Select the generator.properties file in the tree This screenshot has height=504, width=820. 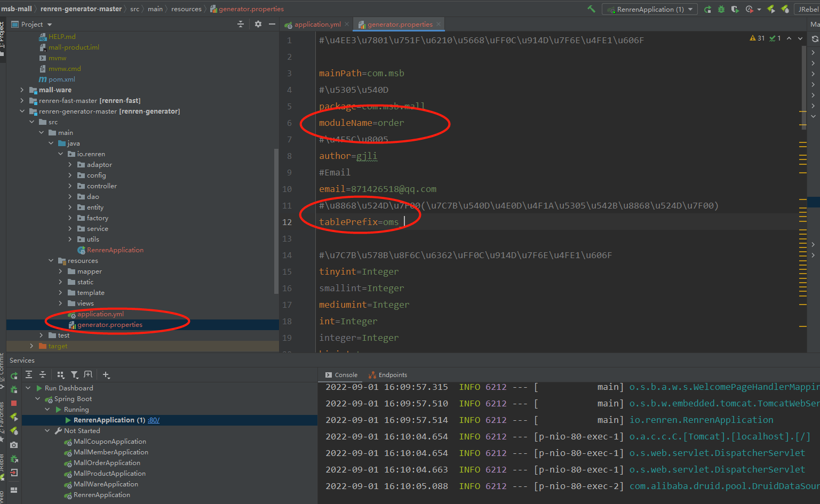[x=105, y=325]
